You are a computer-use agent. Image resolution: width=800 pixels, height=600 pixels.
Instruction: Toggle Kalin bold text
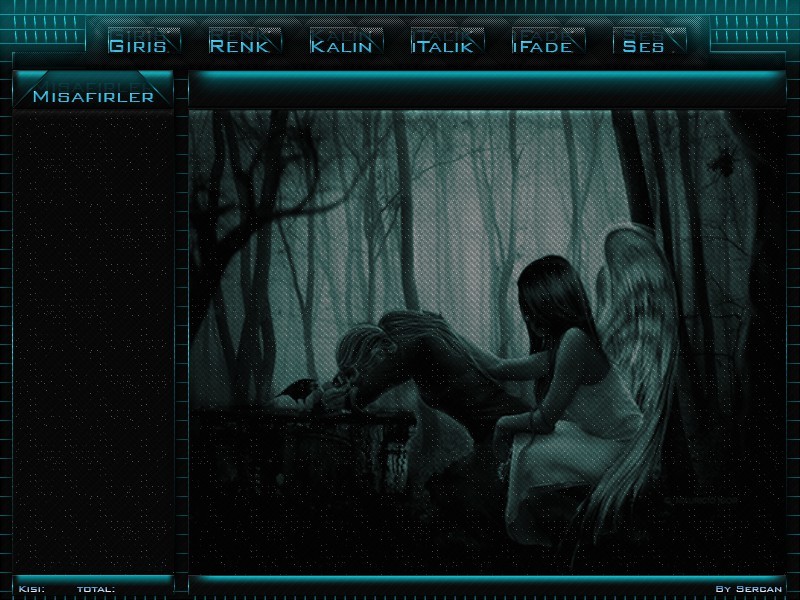346,41
